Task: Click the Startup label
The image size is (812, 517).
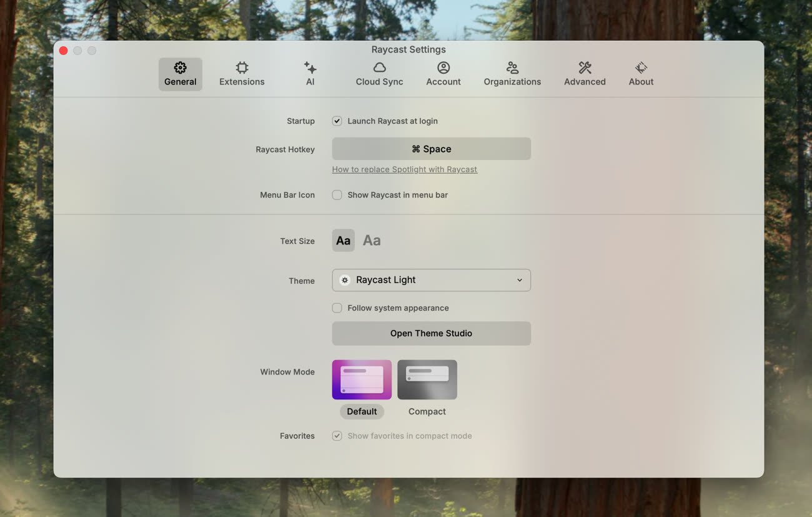Action: click(300, 121)
